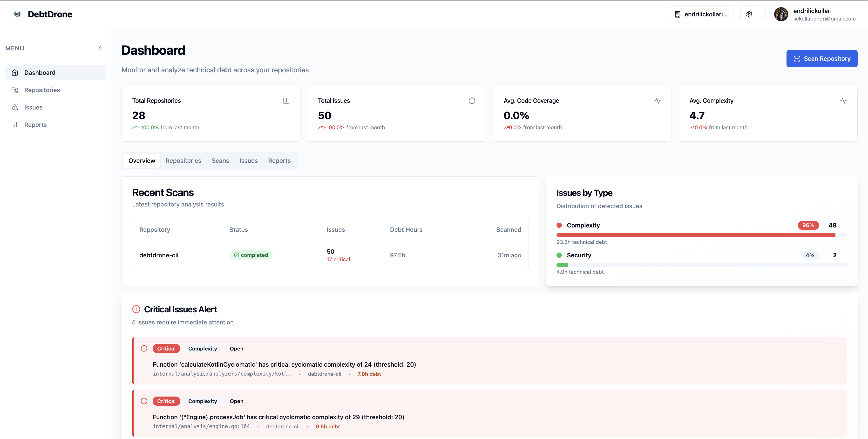Click the bar chart icon on Total Repositories card
The image size is (868, 439).
point(286,101)
